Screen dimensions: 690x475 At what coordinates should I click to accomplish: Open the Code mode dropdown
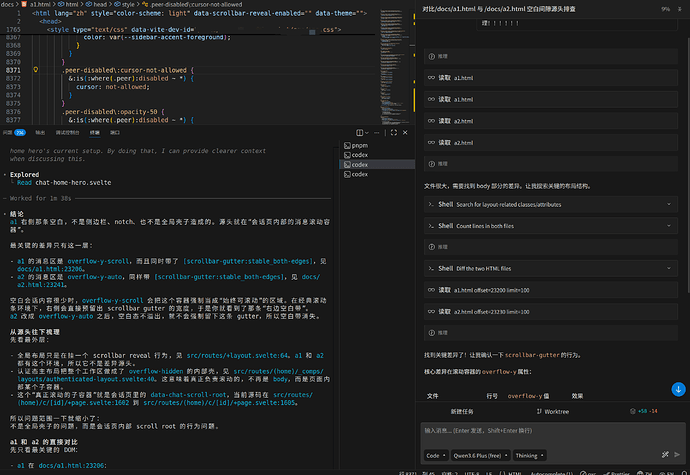(x=436, y=456)
